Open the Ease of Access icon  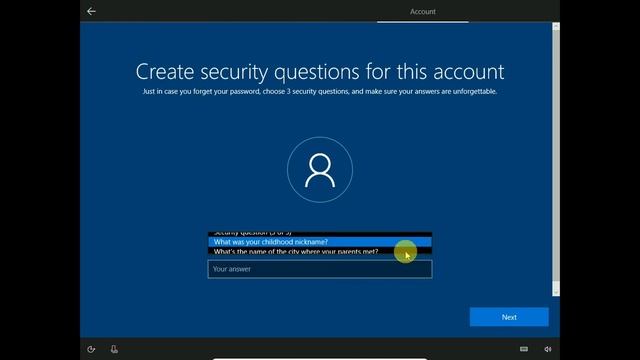pyautogui.click(x=91, y=349)
